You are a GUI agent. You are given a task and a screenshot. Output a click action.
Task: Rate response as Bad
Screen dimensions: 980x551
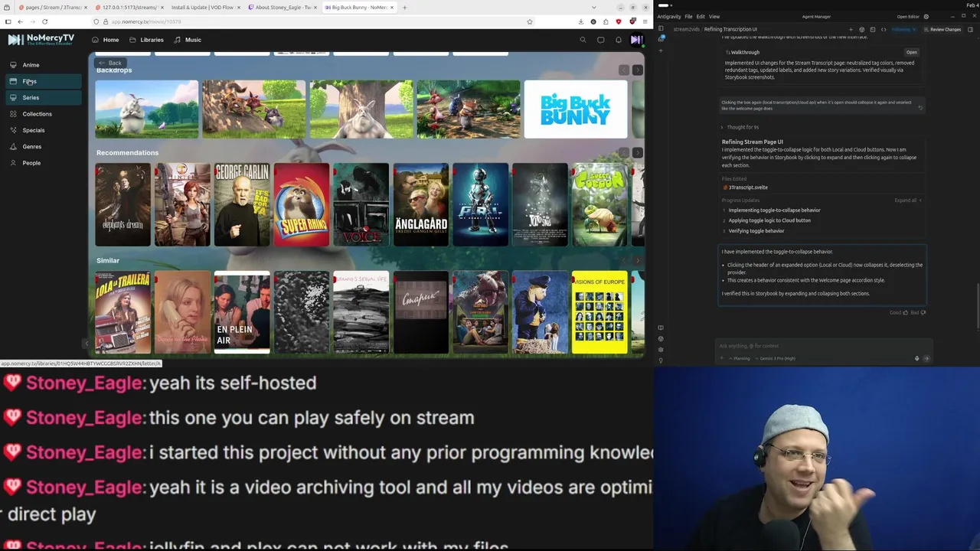[918, 312]
